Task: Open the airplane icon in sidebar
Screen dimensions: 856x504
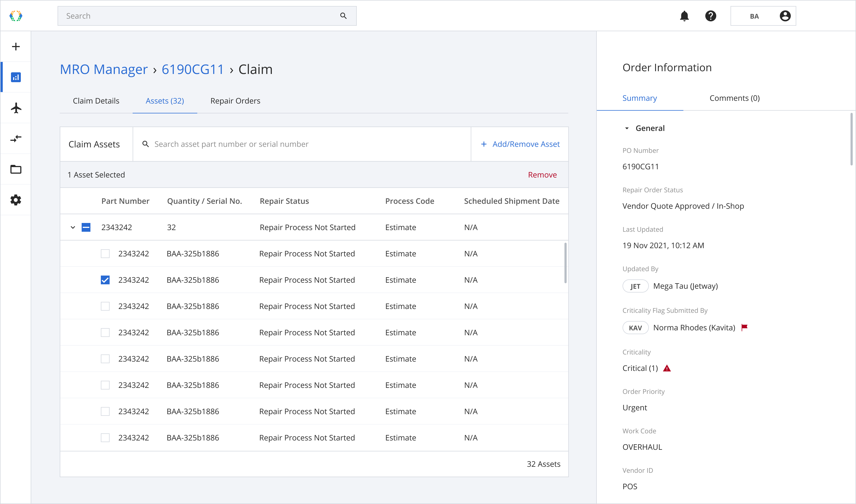Action: coord(16,108)
